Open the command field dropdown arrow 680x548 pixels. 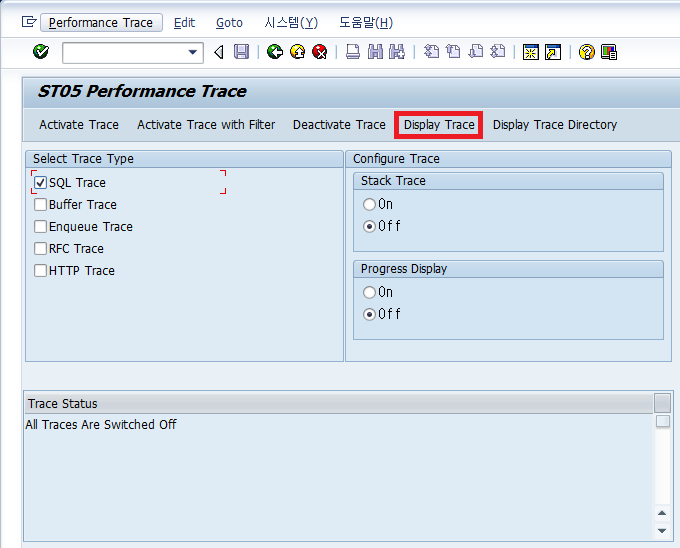pos(193,52)
